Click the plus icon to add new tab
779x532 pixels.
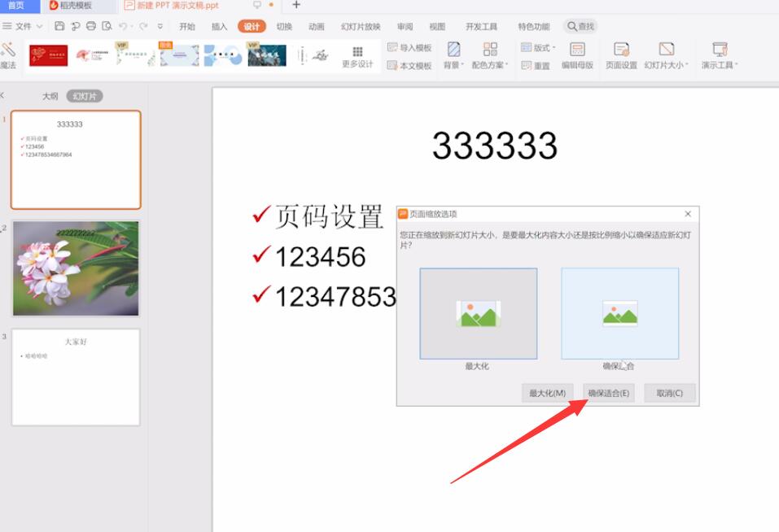pos(296,5)
